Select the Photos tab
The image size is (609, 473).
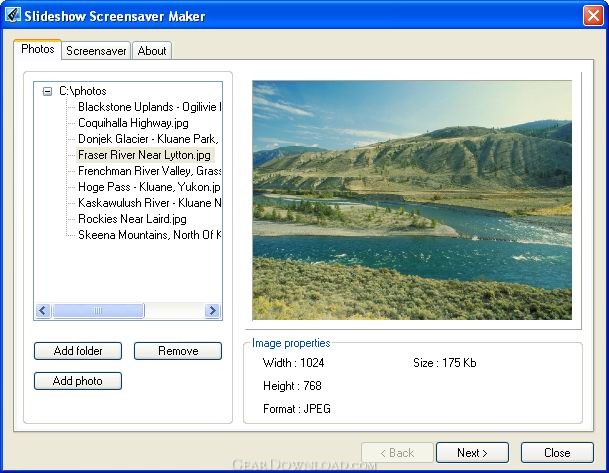[x=38, y=49]
